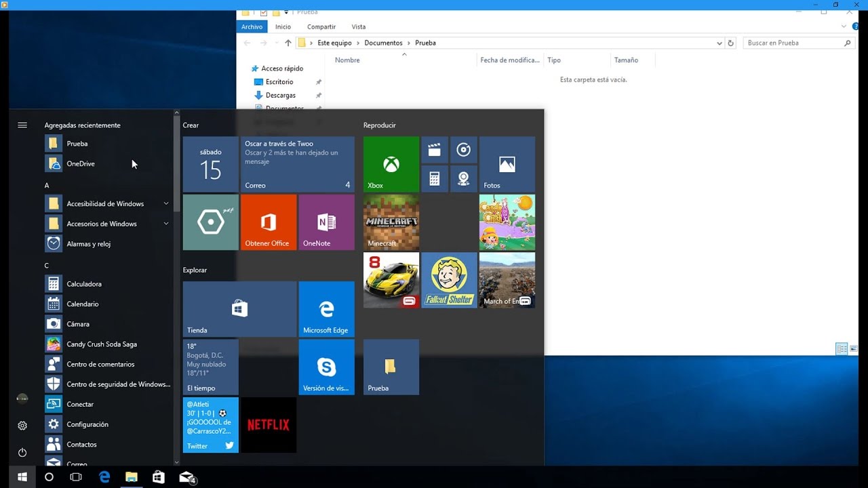868x488 pixels.
Task: Open the Settings gear in Start sidebar
Action: coord(22,426)
